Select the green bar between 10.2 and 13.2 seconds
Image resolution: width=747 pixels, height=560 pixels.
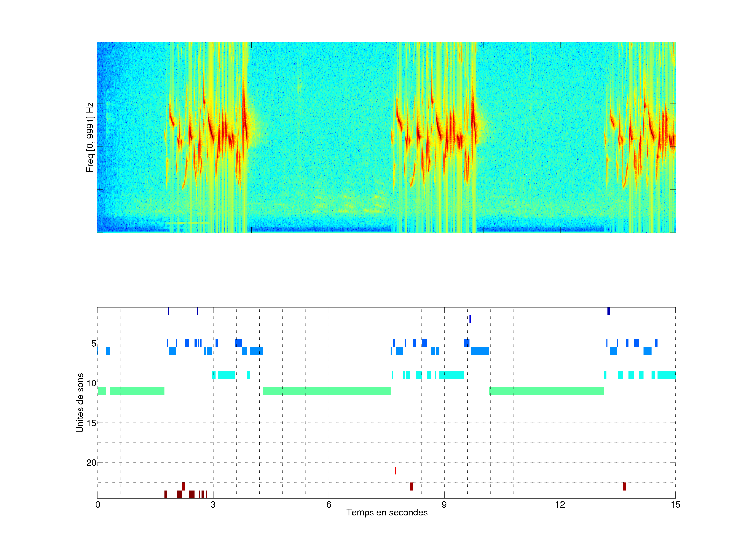547,391
